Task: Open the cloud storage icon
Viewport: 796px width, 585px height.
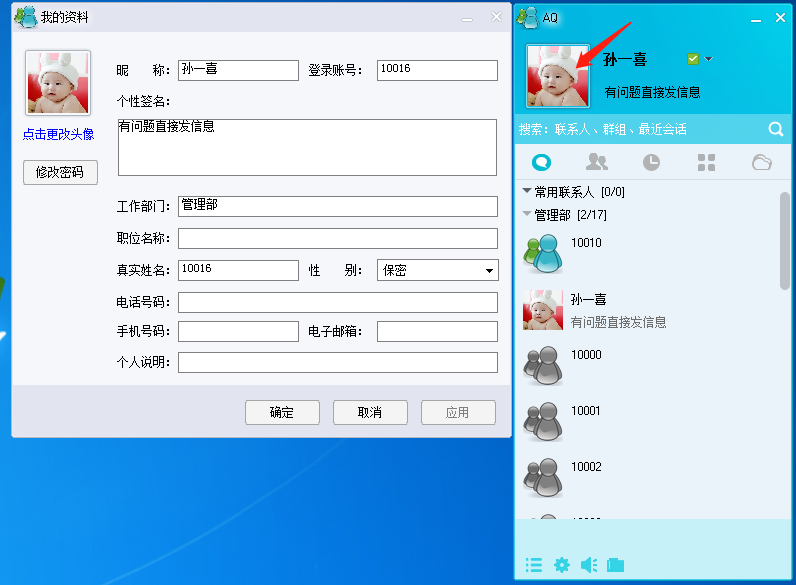Action: 761,162
